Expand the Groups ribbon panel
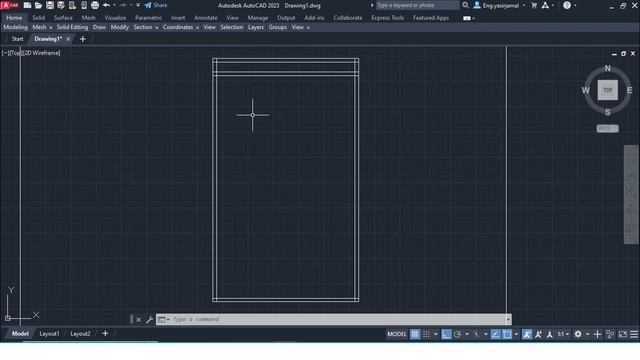Screen dimensions: 640x360 pyautogui.click(x=278, y=27)
